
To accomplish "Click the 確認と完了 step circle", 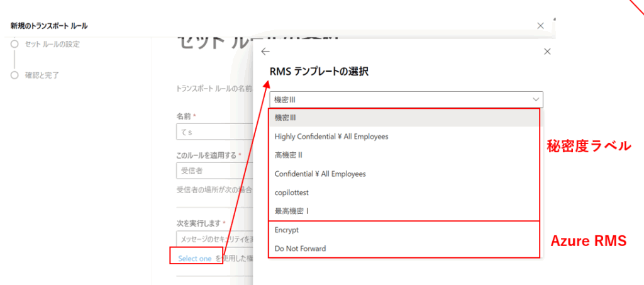I will pos(14,75).
